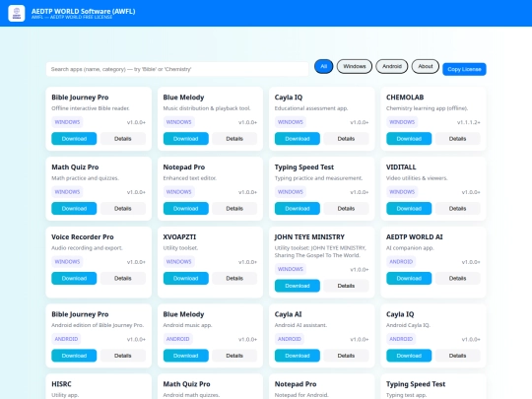
Task: Download Notepad Pro for Windows
Action: coord(185,208)
